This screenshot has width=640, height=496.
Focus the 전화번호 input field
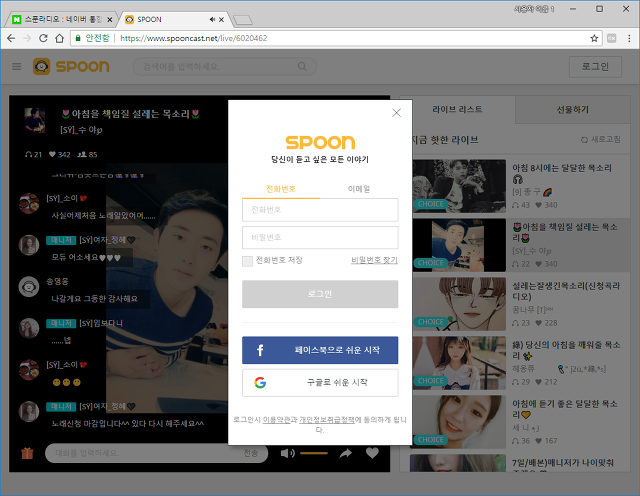(320, 210)
